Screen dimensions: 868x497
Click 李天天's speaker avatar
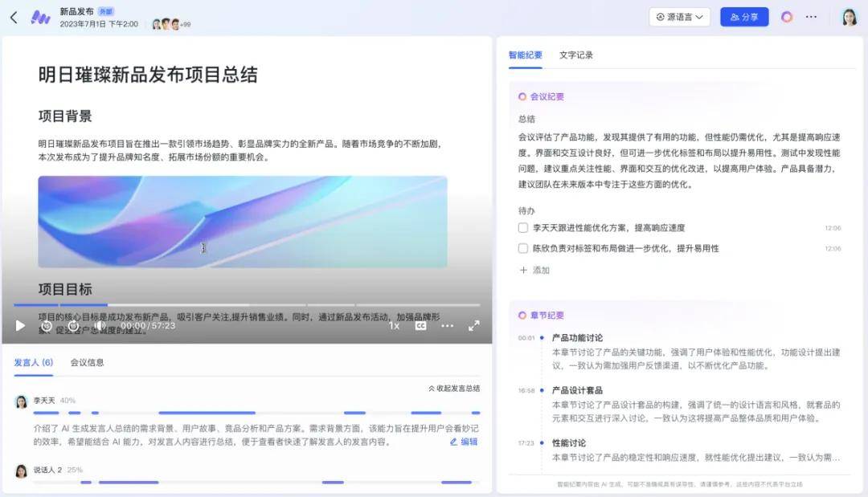point(21,401)
